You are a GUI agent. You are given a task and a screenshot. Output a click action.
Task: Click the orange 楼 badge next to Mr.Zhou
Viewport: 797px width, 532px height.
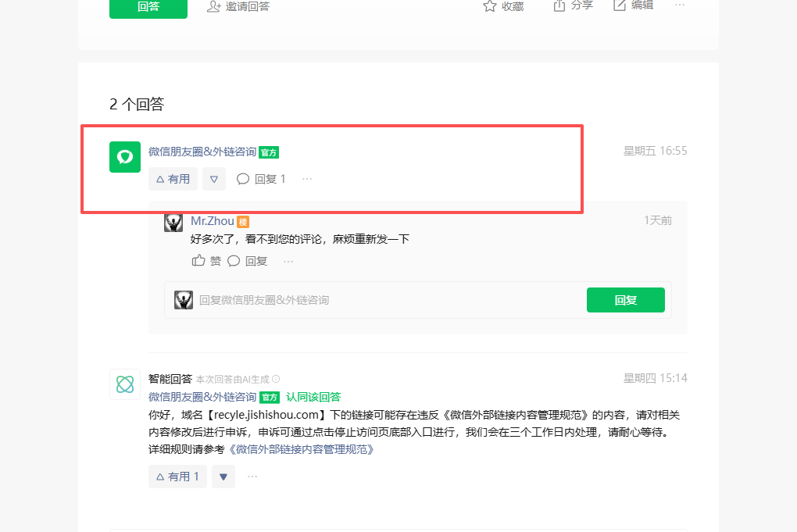(243, 222)
